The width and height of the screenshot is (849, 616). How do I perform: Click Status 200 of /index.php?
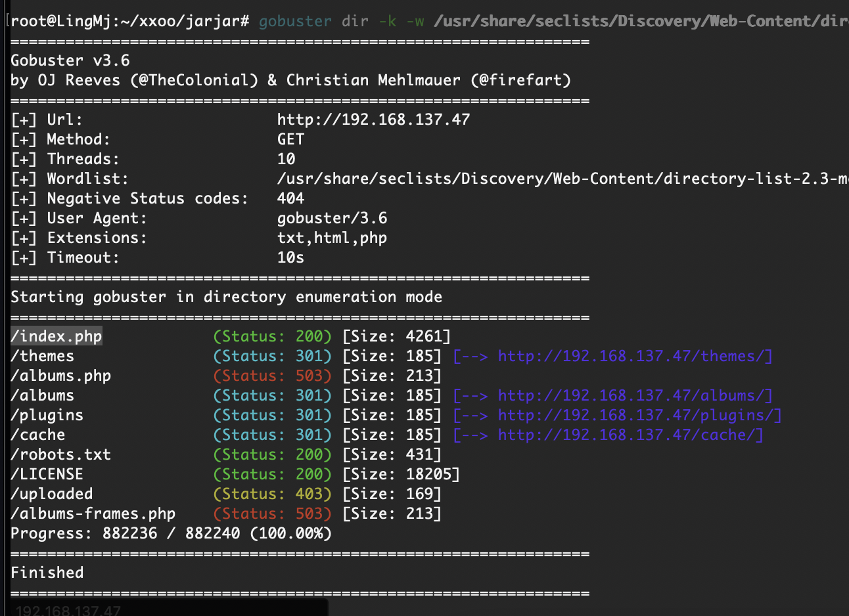tap(273, 336)
